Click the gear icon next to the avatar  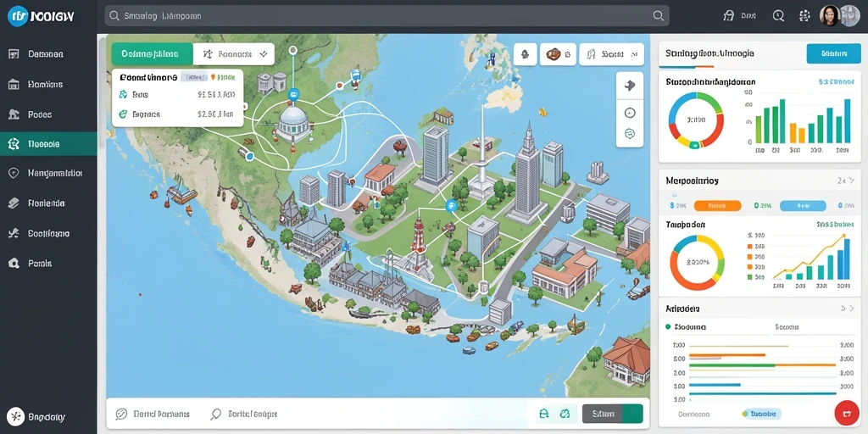coord(805,16)
